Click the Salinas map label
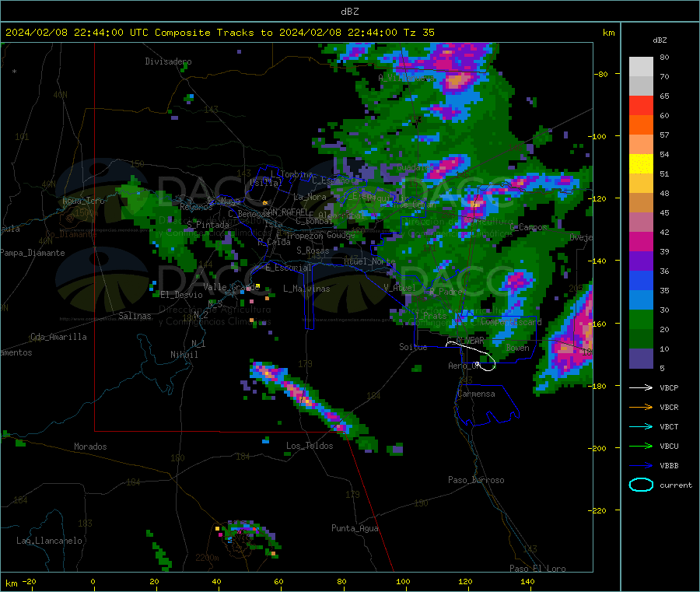 click(x=135, y=316)
